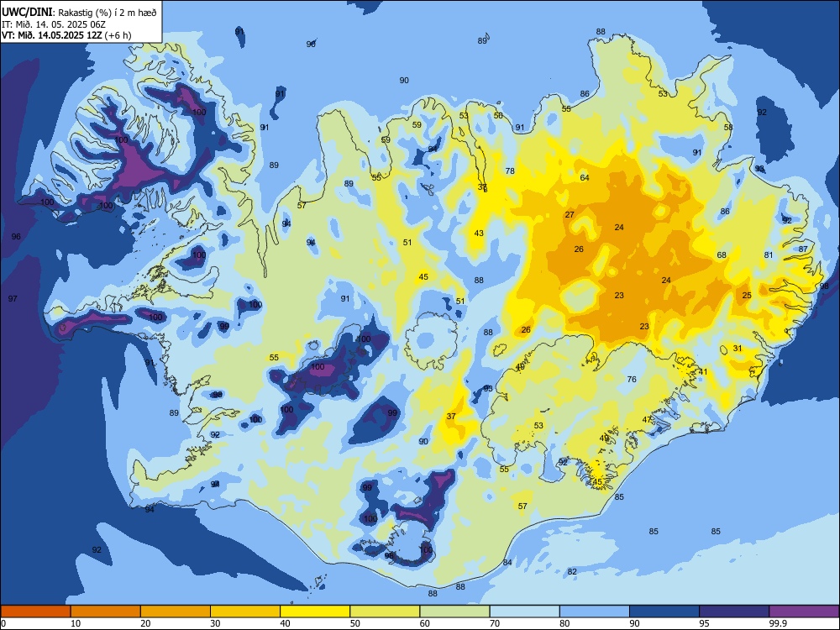Select the legend tick label 99.9
The image size is (840, 630).
[778, 623]
